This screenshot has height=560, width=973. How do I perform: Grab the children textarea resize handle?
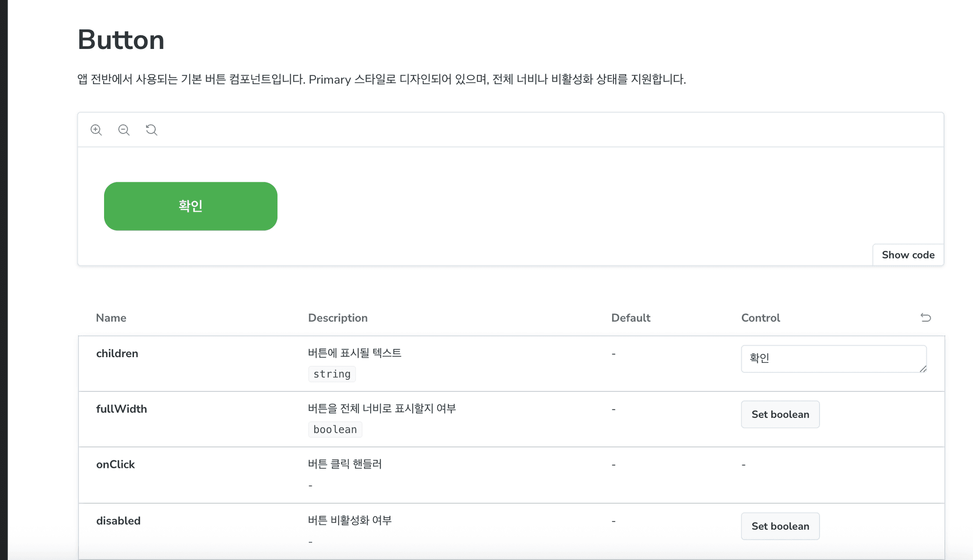[x=923, y=369]
